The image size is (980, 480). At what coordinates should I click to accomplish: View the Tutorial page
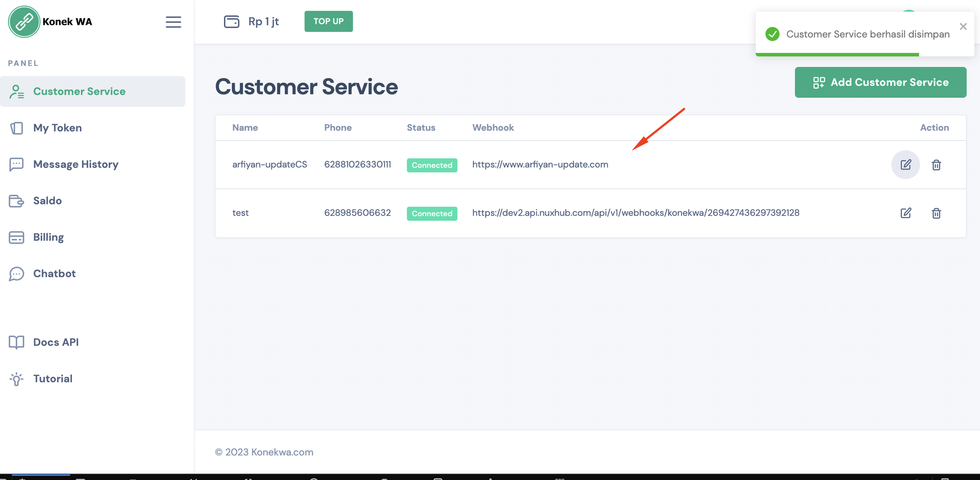[x=52, y=379]
